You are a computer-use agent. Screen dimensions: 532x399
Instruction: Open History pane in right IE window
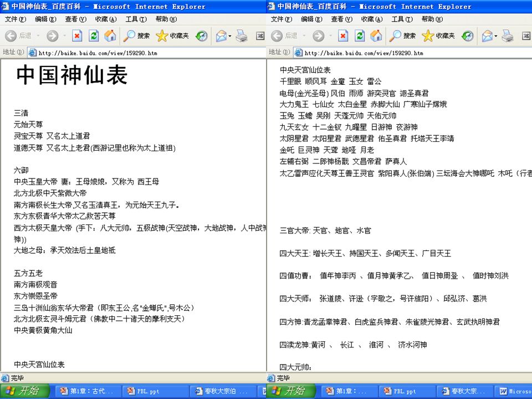tap(468, 35)
